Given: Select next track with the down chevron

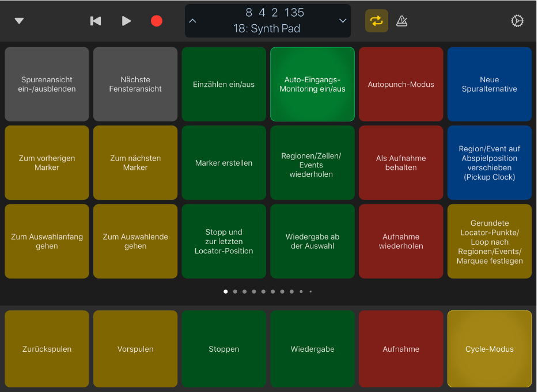Looking at the screenshot, I should (x=343, y=21).
